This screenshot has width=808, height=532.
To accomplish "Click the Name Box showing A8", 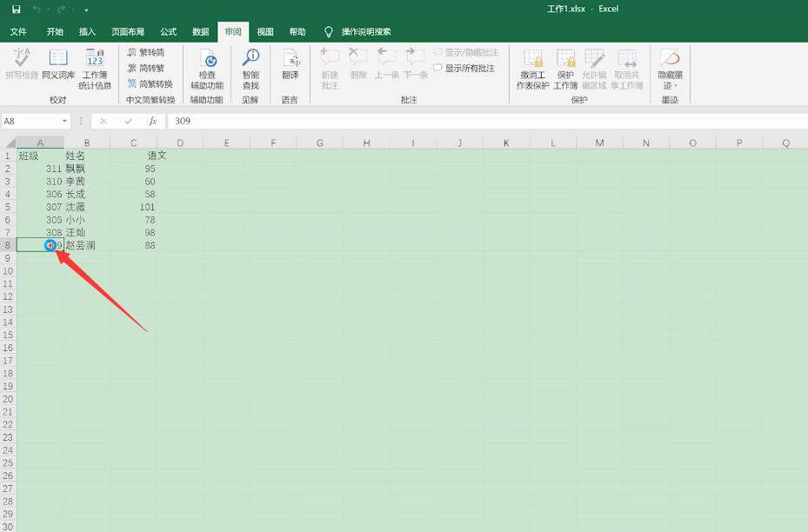I will (x=31, y=121).
